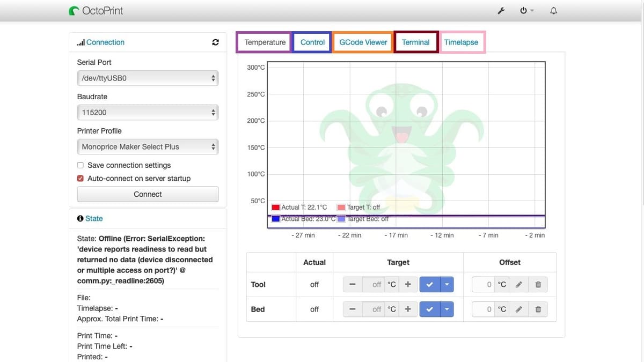This screenshot has height=362, width=644.
Task: Confirm Bed target with the checkmark button
Action: tap(429, 309)
